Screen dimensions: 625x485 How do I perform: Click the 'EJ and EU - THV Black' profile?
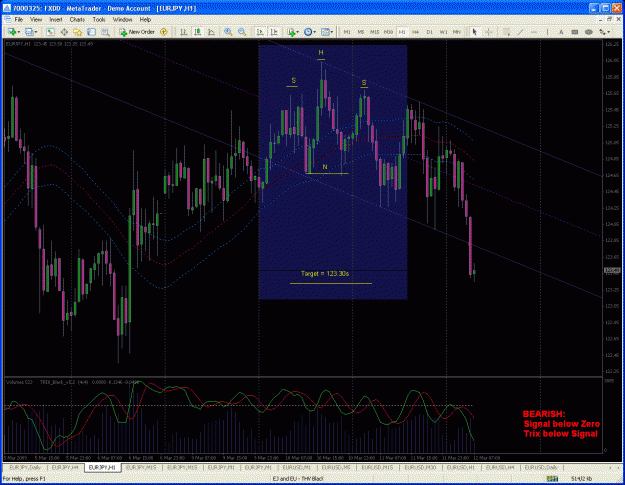pyautogui.click(x=297, y=479)
